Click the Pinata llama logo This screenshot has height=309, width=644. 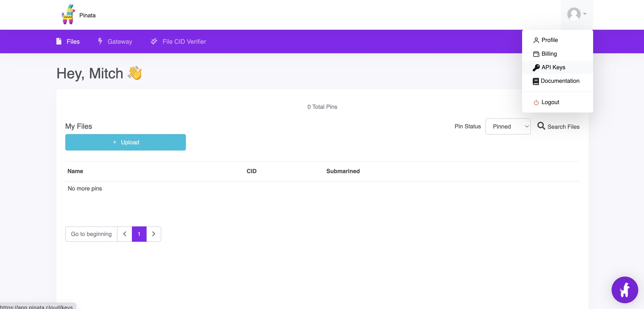click(x=68, y=15)
